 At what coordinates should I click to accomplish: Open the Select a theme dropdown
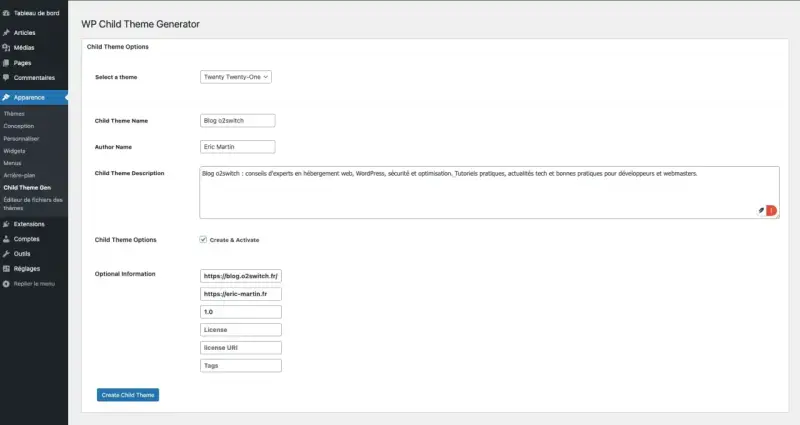click(236, 77)
